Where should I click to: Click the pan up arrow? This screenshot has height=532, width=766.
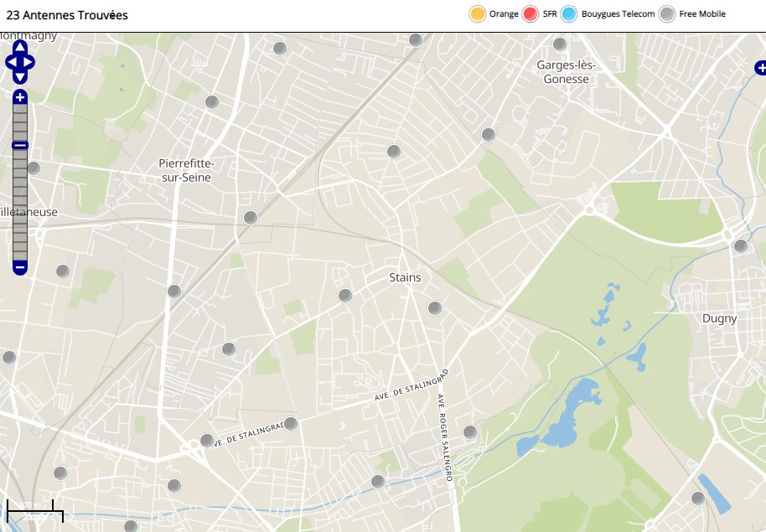(x=20, y=47)
